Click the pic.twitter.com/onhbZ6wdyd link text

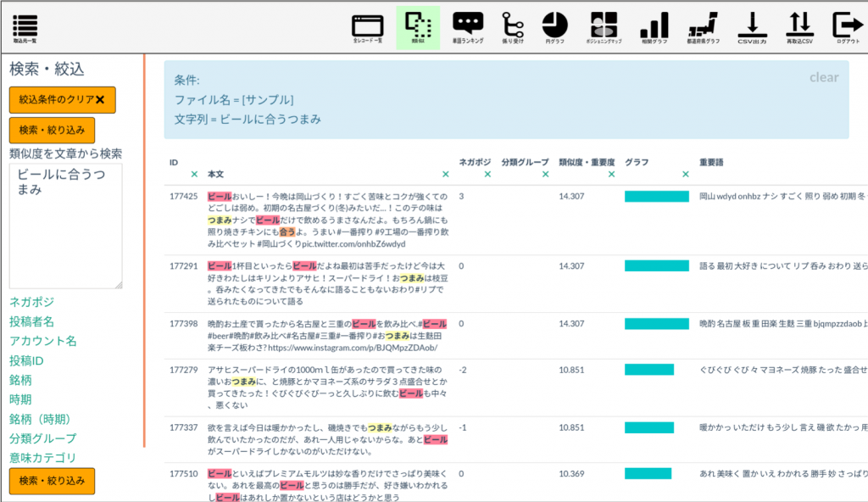pyautogui.click(x=353, y=244)
